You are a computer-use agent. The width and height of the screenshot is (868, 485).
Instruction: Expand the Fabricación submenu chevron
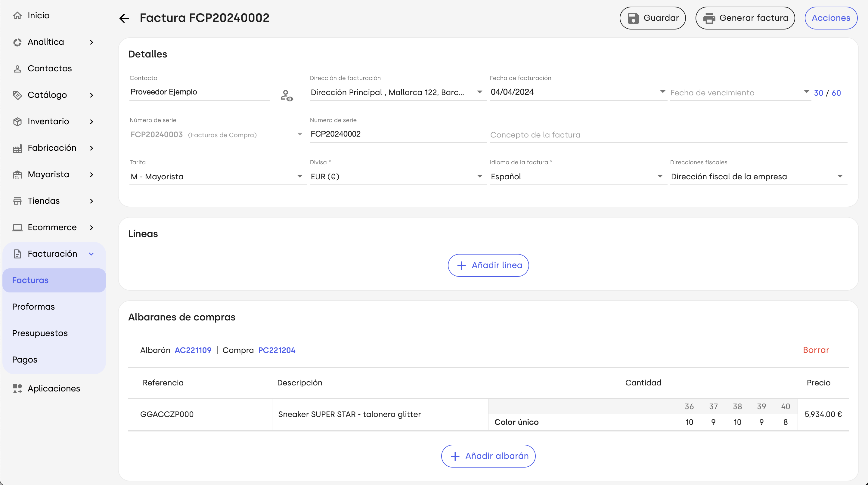[92, 148]
